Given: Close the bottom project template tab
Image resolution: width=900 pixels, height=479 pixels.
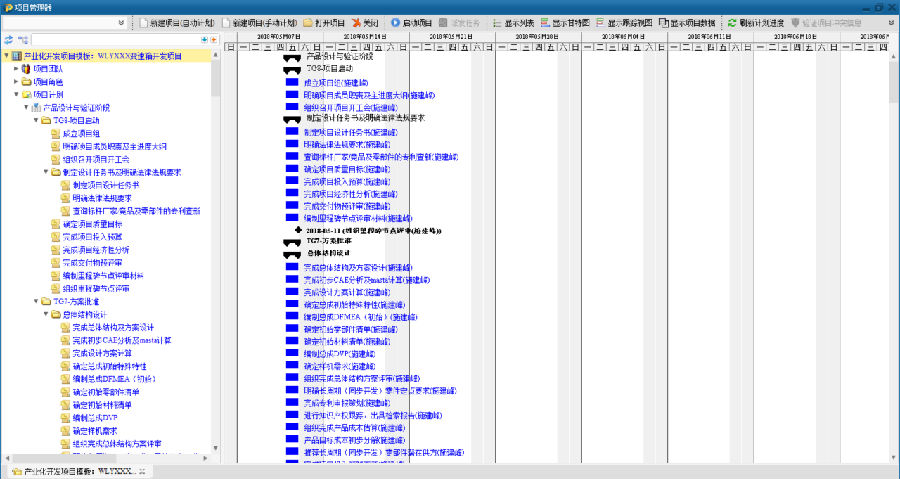Looking at the screenshot, I should tap(143, 471).
